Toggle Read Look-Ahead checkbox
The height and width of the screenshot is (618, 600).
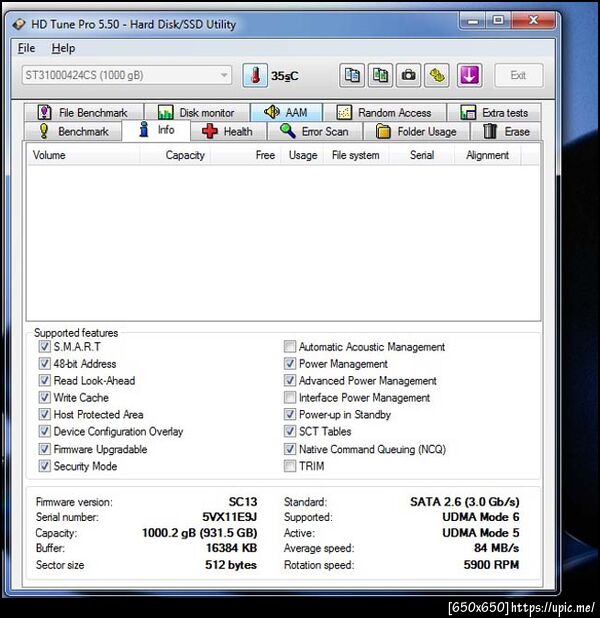point(44,380)
